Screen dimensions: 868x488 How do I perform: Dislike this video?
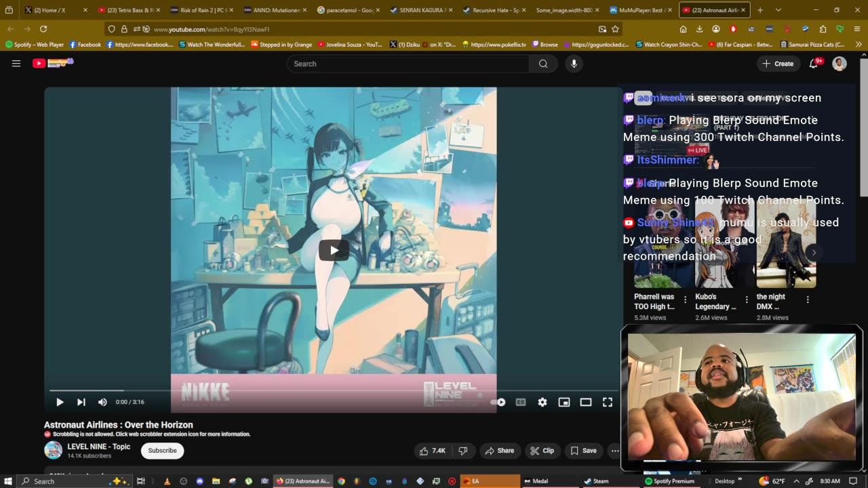[463, 451]
